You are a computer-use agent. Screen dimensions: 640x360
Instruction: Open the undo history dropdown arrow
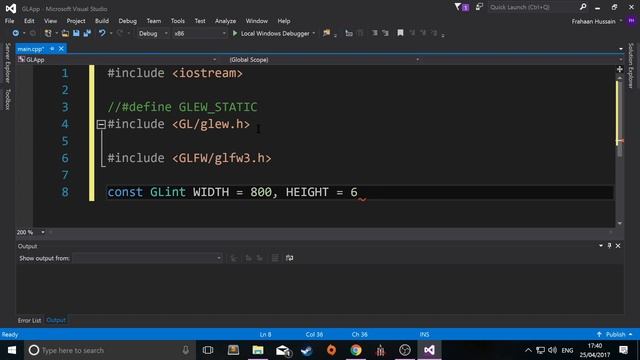coord(111,33)
